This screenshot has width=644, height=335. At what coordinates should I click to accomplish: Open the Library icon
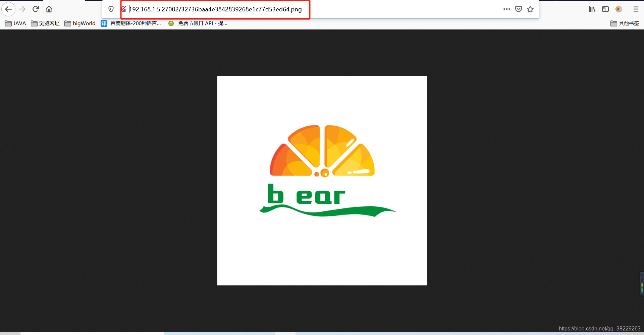point(592,9)
